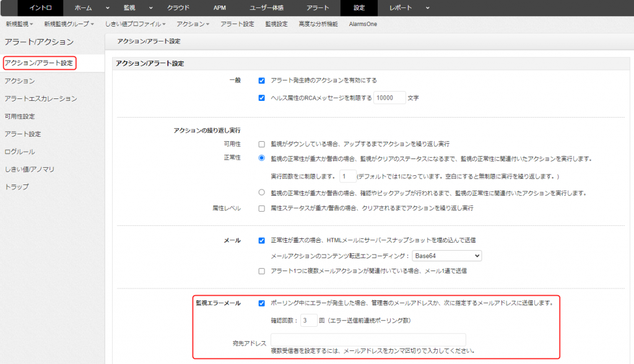
Task: Open the しきい値プロファイル dropdown menu
Action: click(x=136, y=24)
